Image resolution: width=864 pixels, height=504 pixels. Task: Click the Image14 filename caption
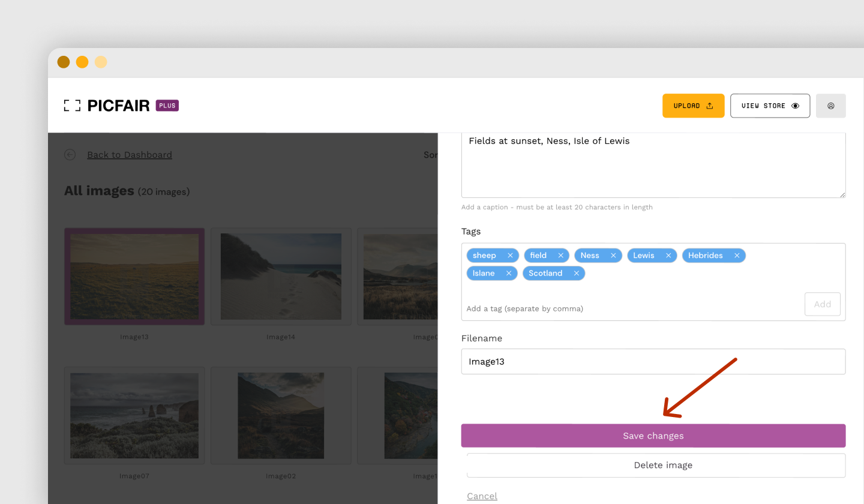(281, 337)
